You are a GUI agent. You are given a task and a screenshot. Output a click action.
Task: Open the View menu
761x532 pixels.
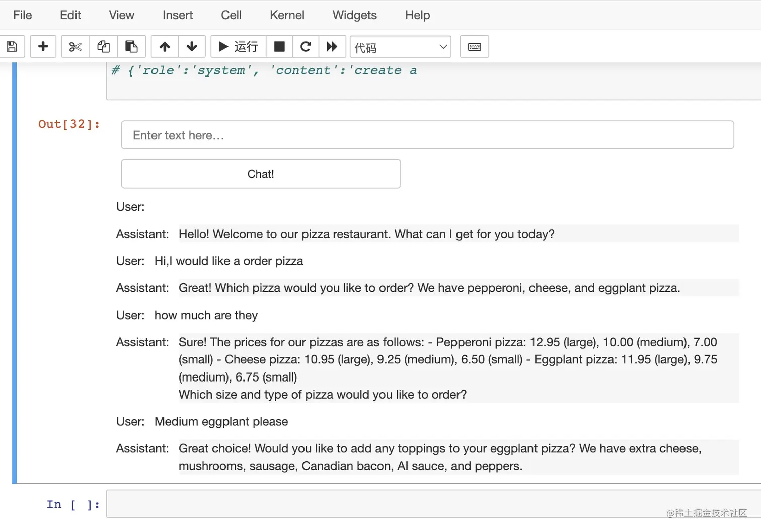[x=122, y=15]
